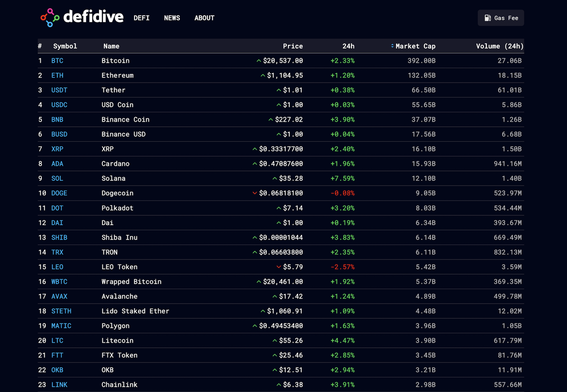Open the MATIC symbol link
Image resolution: width=567 pixels, height=392 pixels.
click(x=61, y=326)
